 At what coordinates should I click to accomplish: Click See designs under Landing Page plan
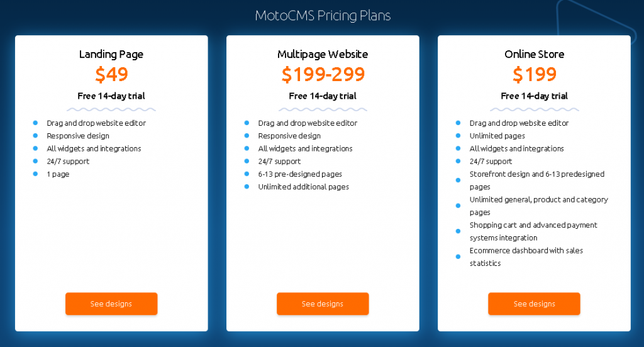point(111,304)
